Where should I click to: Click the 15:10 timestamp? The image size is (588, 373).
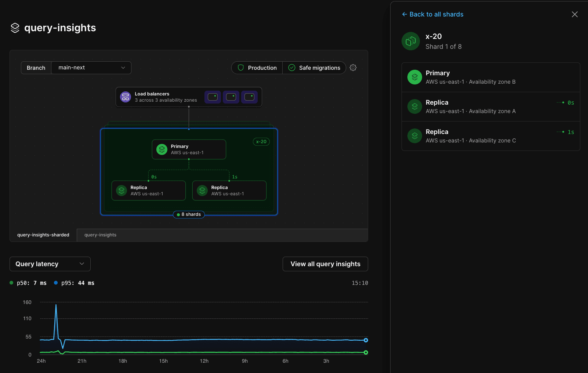(360, 283)
